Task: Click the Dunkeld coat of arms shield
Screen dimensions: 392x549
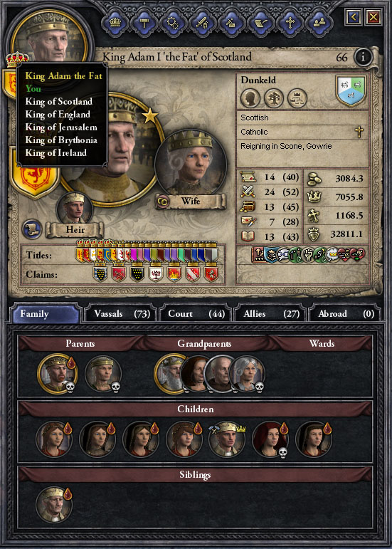Action: (x=351, y=90)
